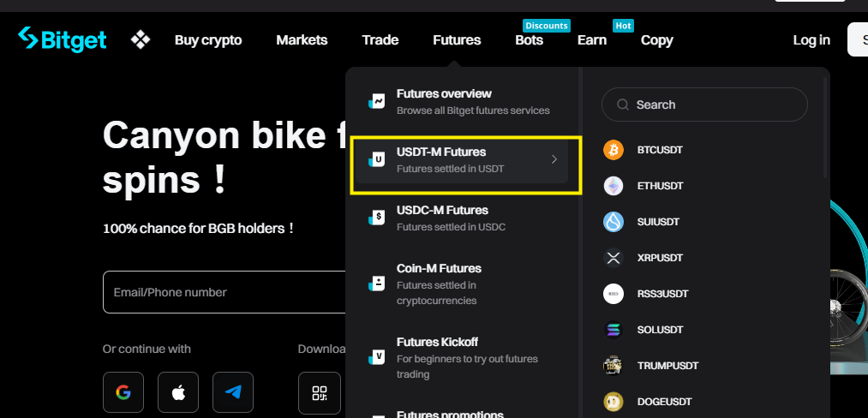The image size is (868, 418).
Task: Select Coin-M Futures menu entry
Action: click(462, 284)
